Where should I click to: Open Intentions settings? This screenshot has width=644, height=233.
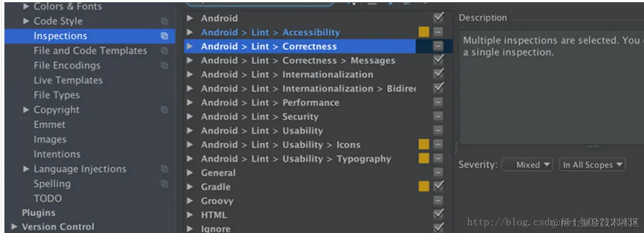57,154
